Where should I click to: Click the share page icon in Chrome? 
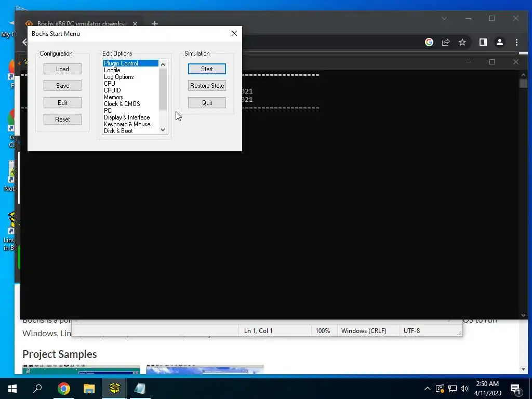445,42
